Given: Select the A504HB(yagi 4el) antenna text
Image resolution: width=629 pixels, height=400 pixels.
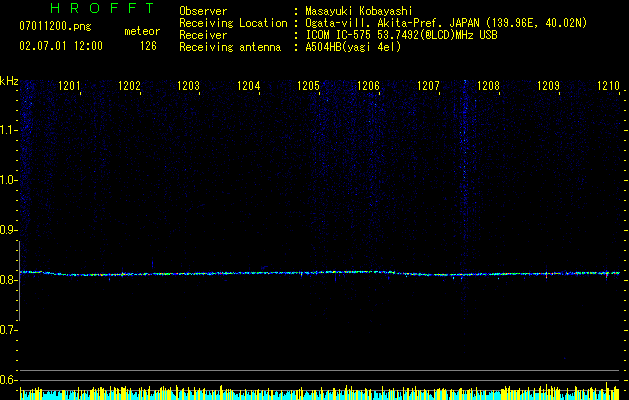Looking at the screenshot, I should [353, 47].
